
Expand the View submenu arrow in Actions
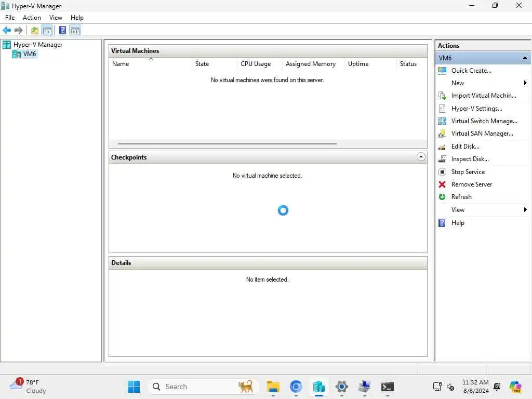tap(525, 210)
